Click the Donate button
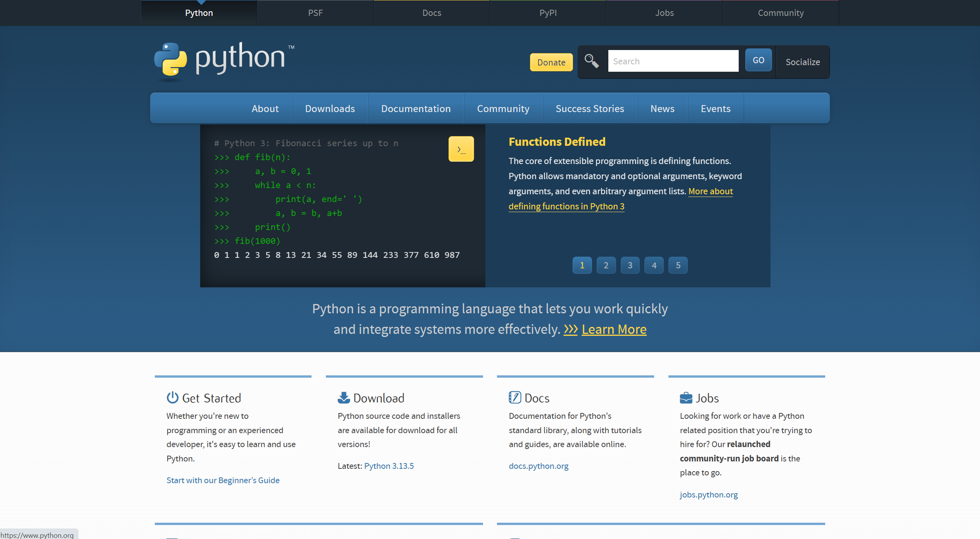Viewport: 980px width, 539px height. pos(551,62)
